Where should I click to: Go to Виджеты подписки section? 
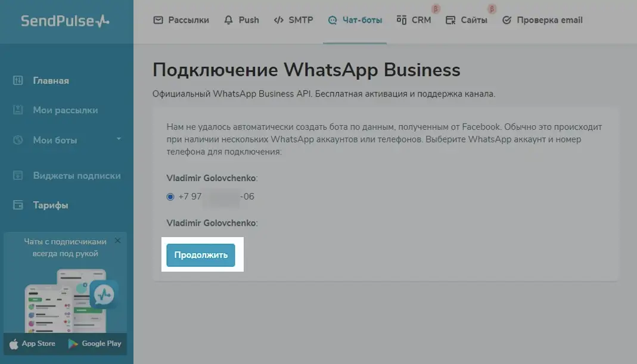pyautogui.click(x=77, y=176)
